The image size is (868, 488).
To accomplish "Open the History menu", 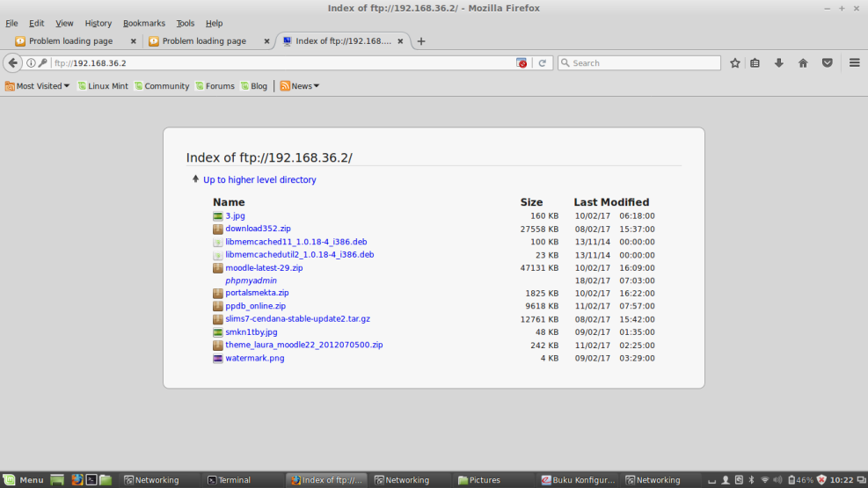I will point(98,23).
